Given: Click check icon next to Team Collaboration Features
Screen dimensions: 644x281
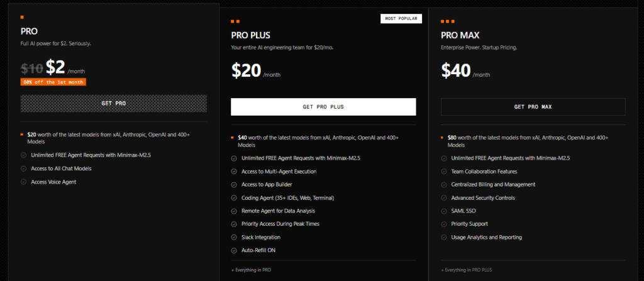Looking at the screenshot, I should pos(444,171).
